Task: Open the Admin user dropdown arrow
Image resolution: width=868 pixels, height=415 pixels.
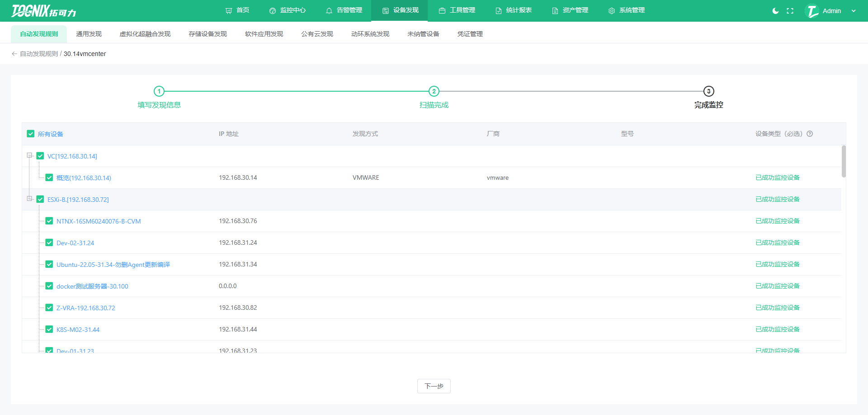Action: tap(854, 11)
